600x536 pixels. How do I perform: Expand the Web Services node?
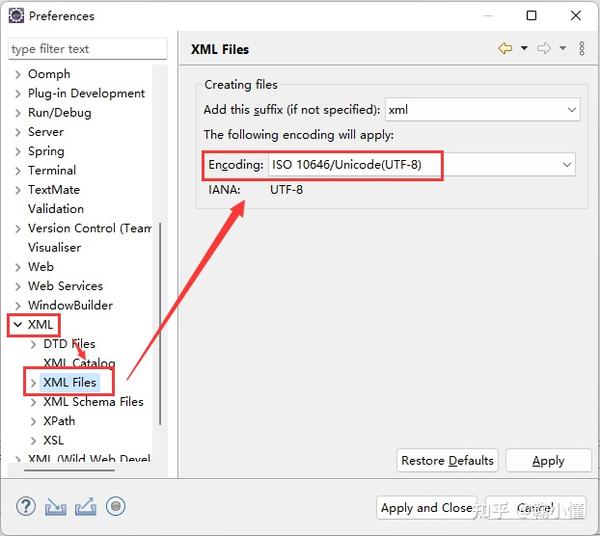pos(18,286)
